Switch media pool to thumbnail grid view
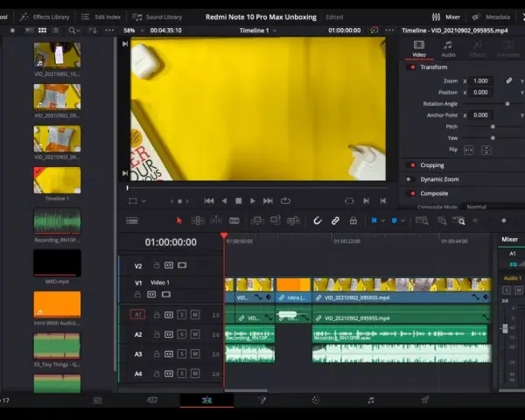Image resolution: width=525 pixels, height=420 pixels. (x=42, y=31)
